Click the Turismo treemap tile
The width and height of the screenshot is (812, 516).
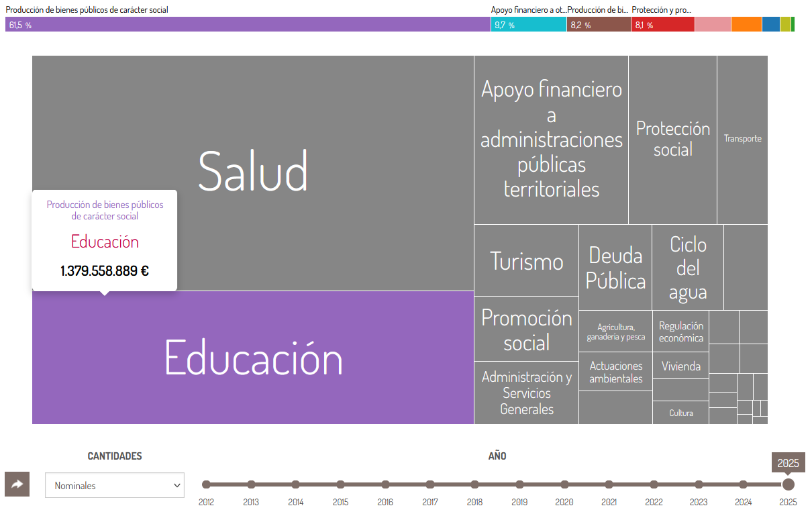(526, 260)
